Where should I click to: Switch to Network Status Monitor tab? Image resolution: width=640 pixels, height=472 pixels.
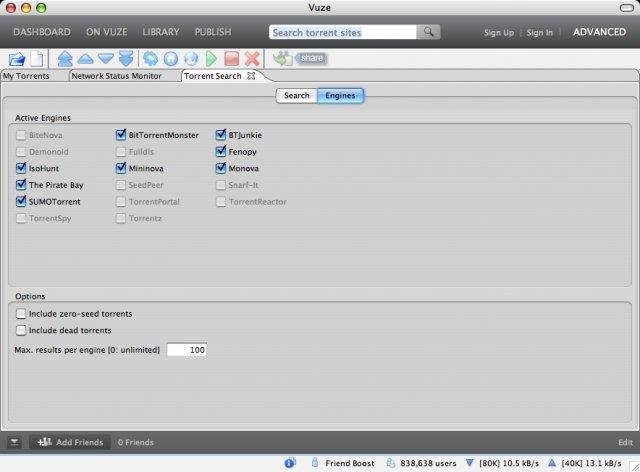click(117, 76)
